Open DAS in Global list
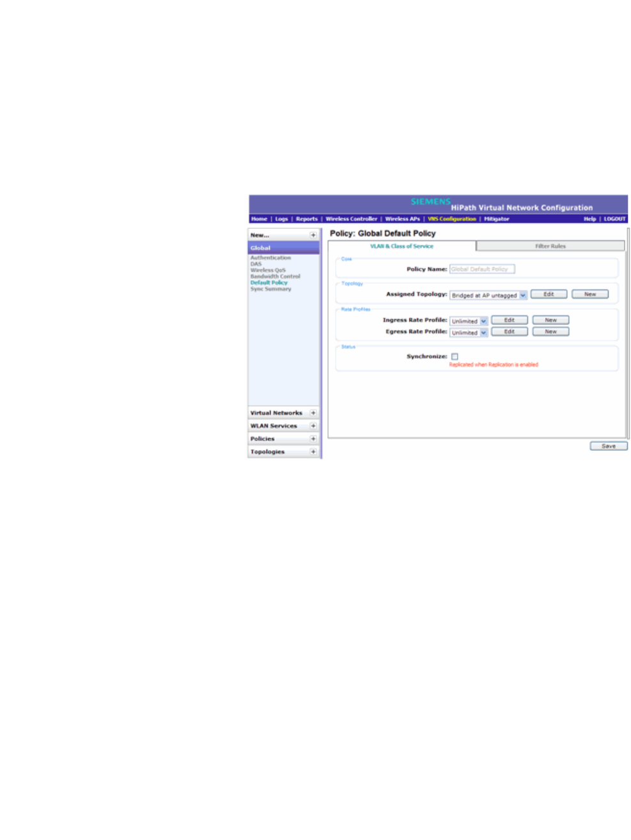631x840 pixels. (256, 264)
